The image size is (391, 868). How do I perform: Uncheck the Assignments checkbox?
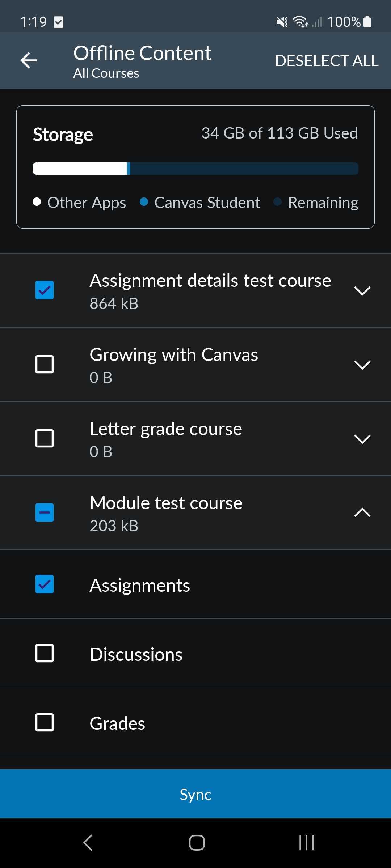point(44,585)
